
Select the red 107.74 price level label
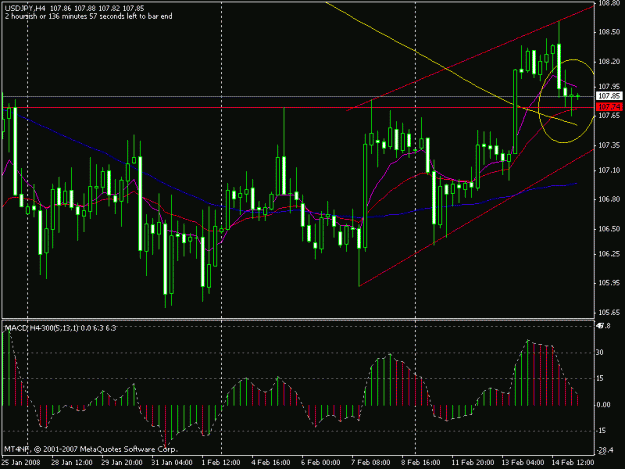pos(609,107)
